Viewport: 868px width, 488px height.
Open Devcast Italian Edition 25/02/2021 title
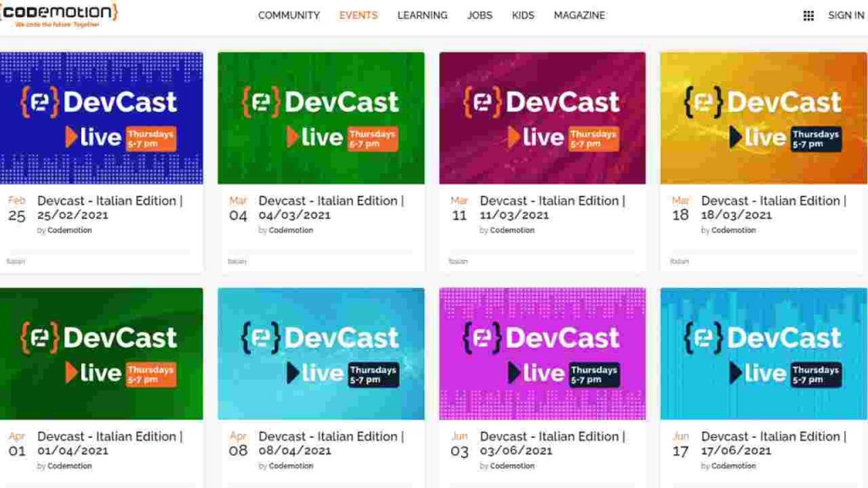tap(109, 208)
